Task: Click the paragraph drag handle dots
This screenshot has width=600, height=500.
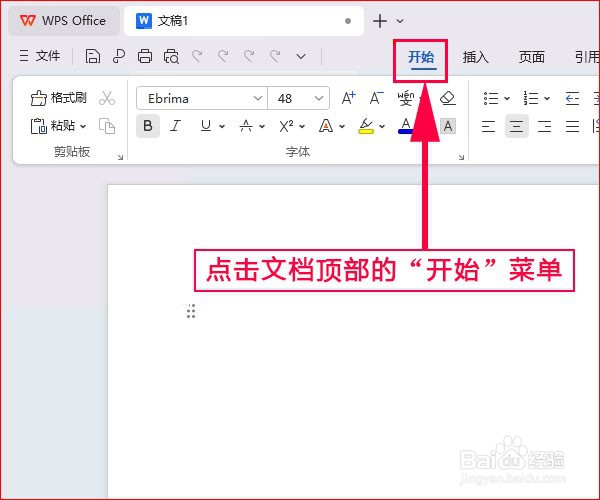Action: coord(191,311)
